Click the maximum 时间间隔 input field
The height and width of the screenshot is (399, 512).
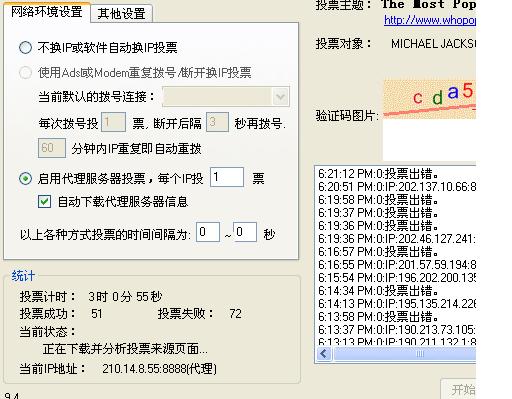[x=245, y=232]
